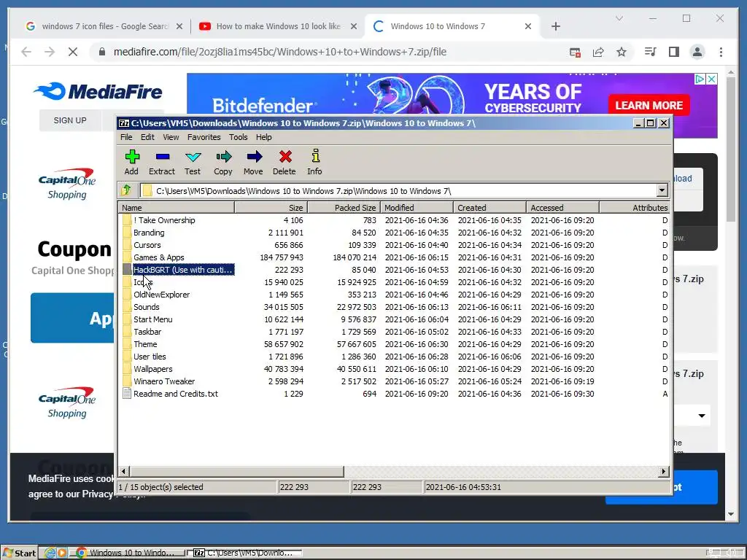Viewport: 747px width, 560px height.
Task: Click the Add toolbar icon in 7-Zip
Action: (131, 163)
